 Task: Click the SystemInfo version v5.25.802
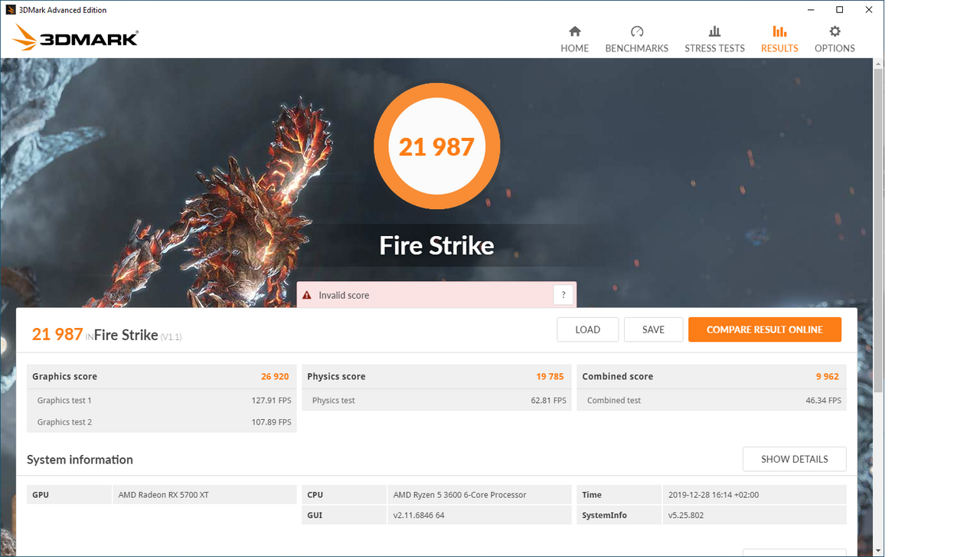(x=686, y=515)
